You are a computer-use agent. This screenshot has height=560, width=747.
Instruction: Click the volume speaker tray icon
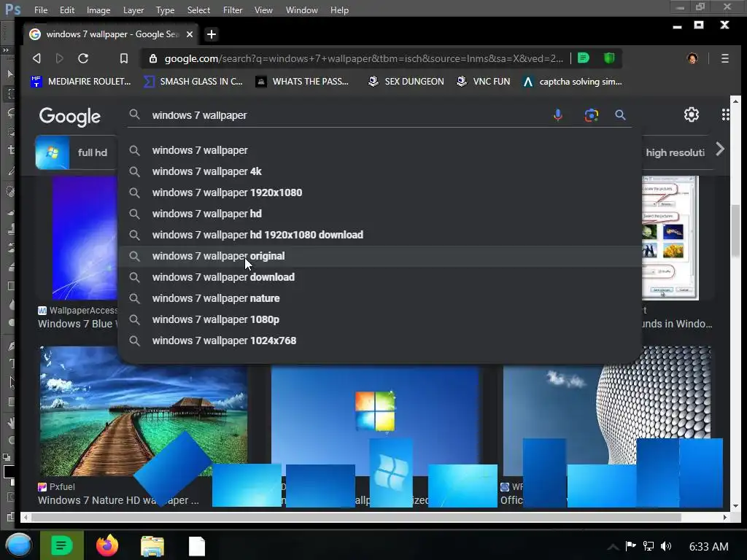click(666, 546)
